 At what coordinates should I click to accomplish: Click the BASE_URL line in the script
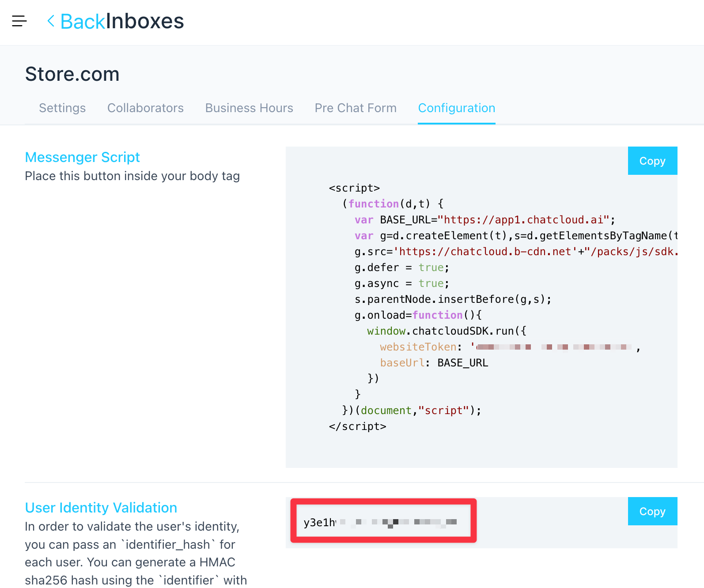pyautogui.click(x=484, y=220)
